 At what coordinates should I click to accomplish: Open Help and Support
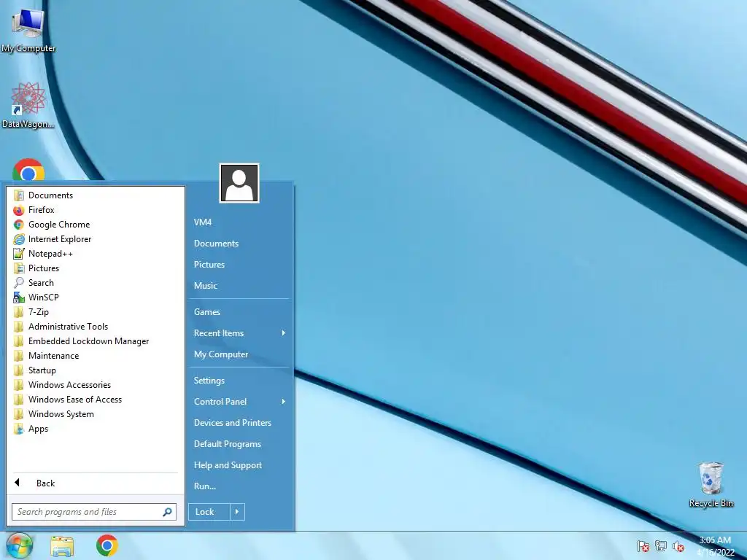pos(228,465)
